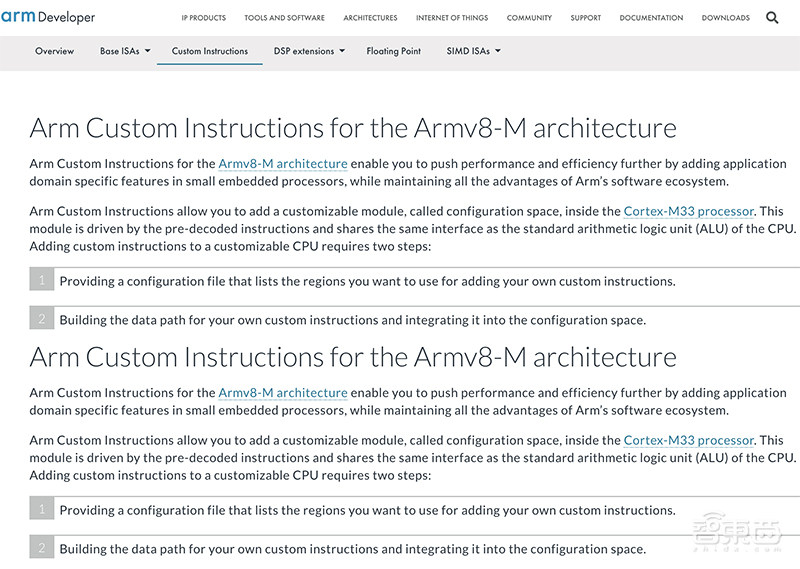
Task: Open the Floating Point tab
Action: click(393, 51)
